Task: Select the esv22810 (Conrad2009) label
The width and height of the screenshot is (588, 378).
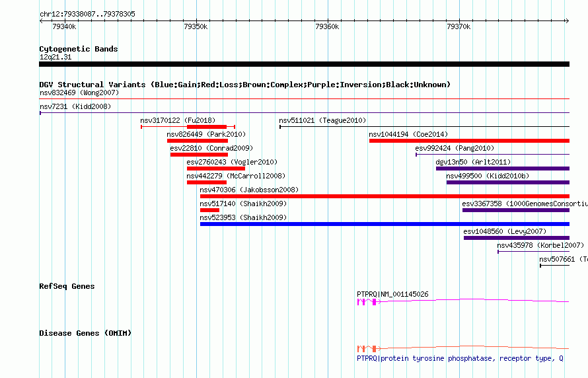Action: click(211, 148)
